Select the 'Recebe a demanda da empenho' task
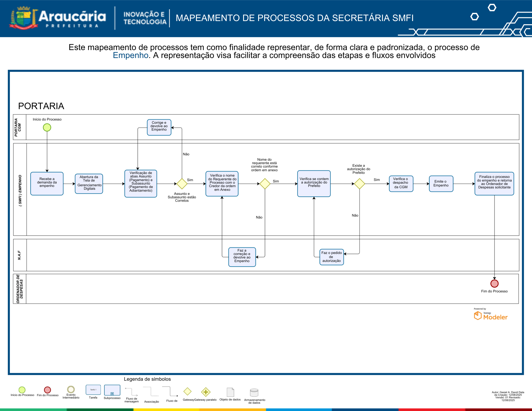The width and height of the screenshot is (532, 411). [47, 184]
